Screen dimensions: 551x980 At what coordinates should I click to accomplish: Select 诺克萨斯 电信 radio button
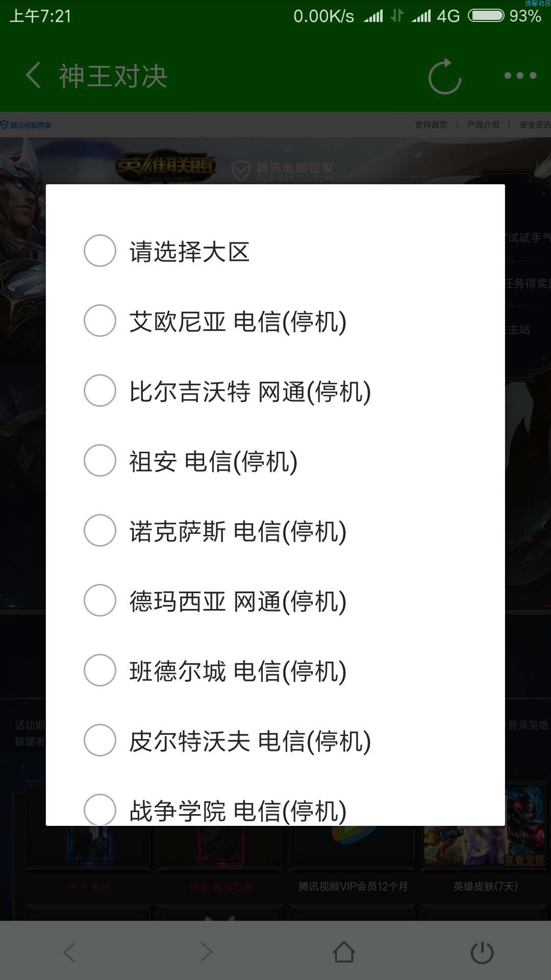275,531
